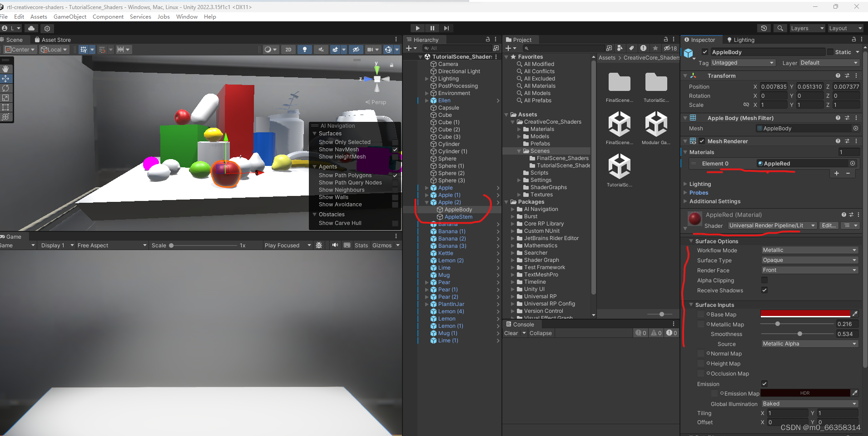Viewport: 868px width, 436px height.
Task: Toggle Show NavMesh in AI Navigation overlay
Action: (396, 149)
